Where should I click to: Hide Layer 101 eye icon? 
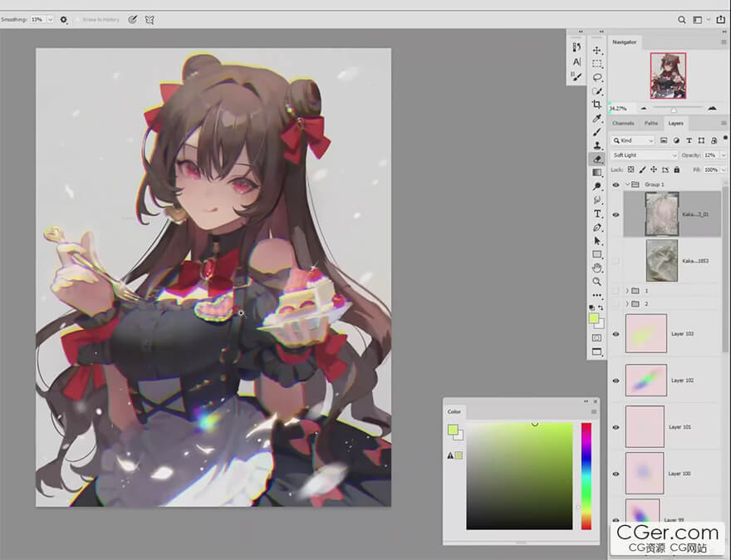tap(616, 427)
